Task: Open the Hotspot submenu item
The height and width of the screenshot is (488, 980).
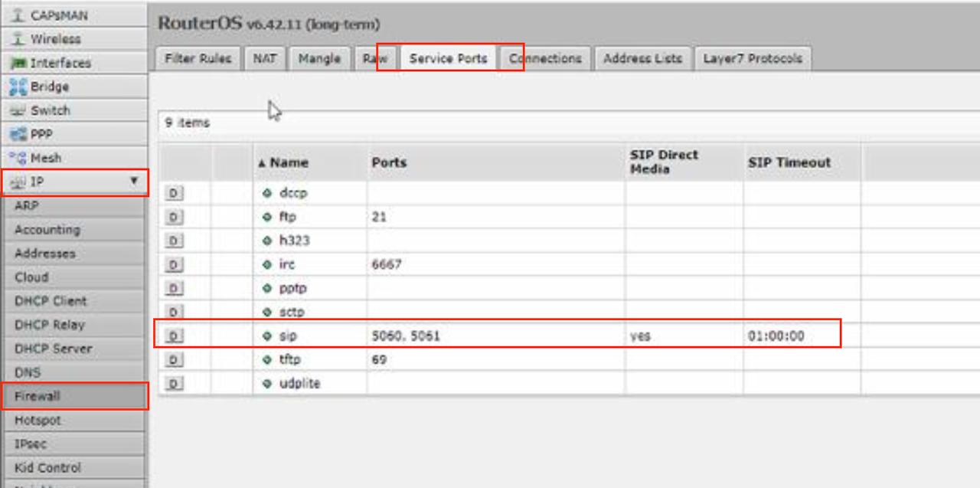Action: tap(38, 420)
